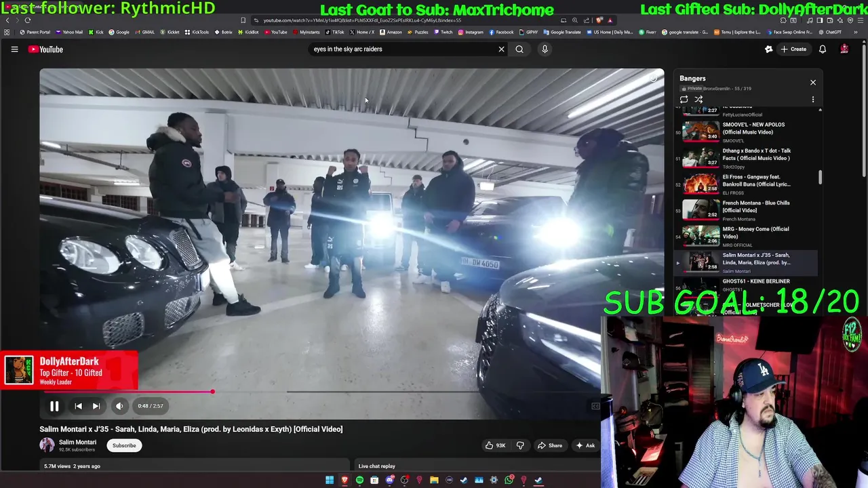This screenshot has width=868, height=488.
Task: Start voice search with microphone
Action: pos(545,49)
